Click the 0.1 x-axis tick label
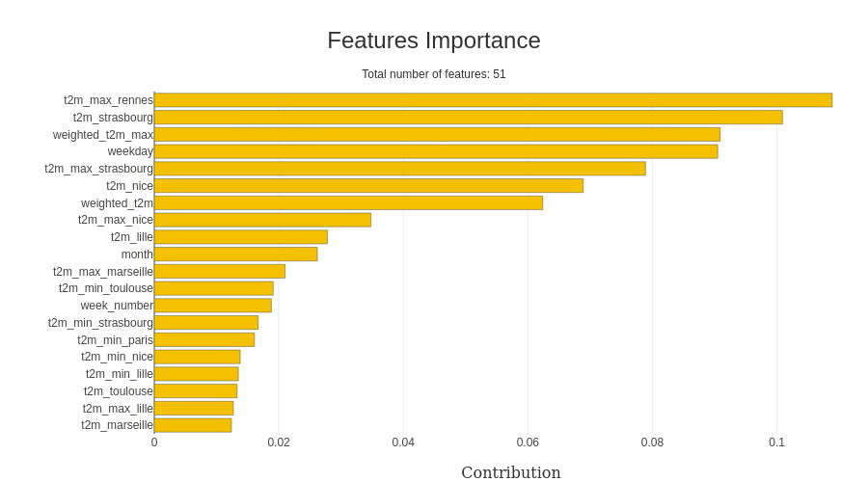This screenshot has width=868, height=482. 776,442
